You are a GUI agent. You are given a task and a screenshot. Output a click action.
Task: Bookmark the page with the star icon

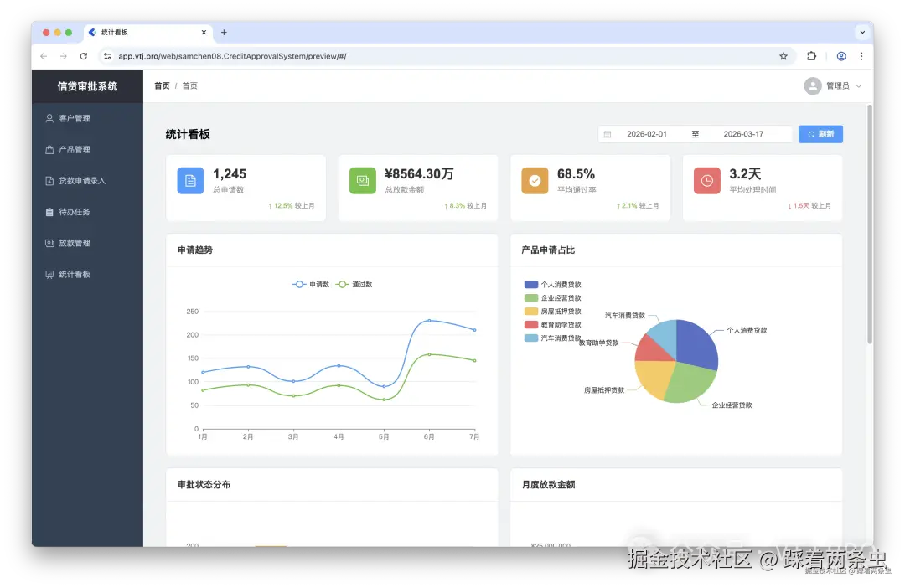click(x=783, y=55)
